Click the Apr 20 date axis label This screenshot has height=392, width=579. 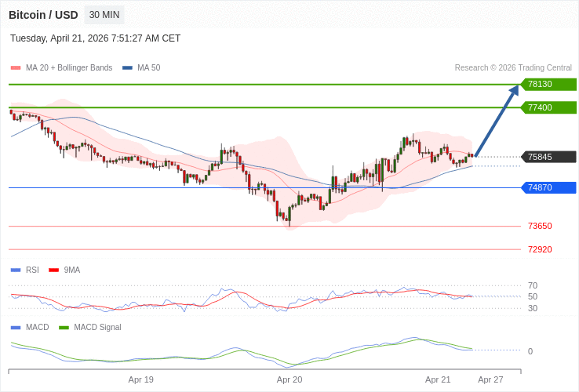point(289,379)
